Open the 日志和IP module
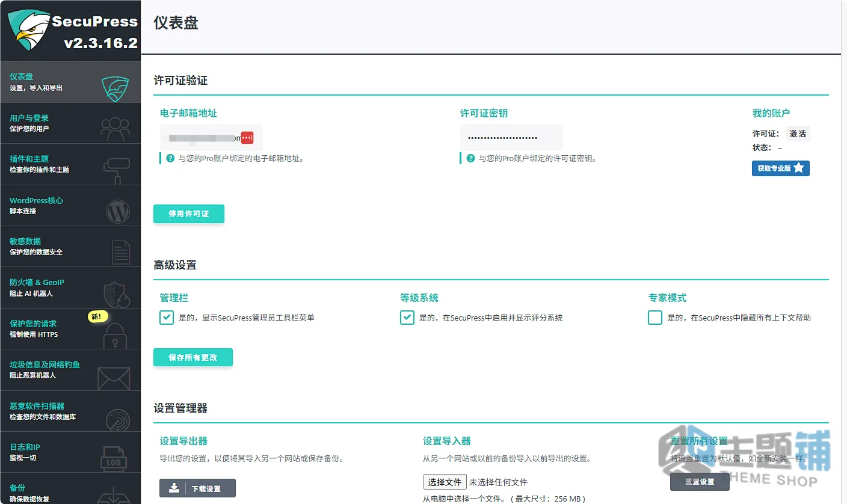Viewport: 847px width, 504px height. click(x=70, y=452)
